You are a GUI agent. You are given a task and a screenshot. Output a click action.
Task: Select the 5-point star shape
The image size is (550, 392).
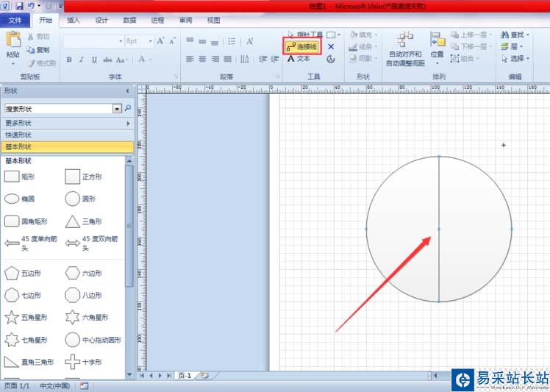pos(25,317)
